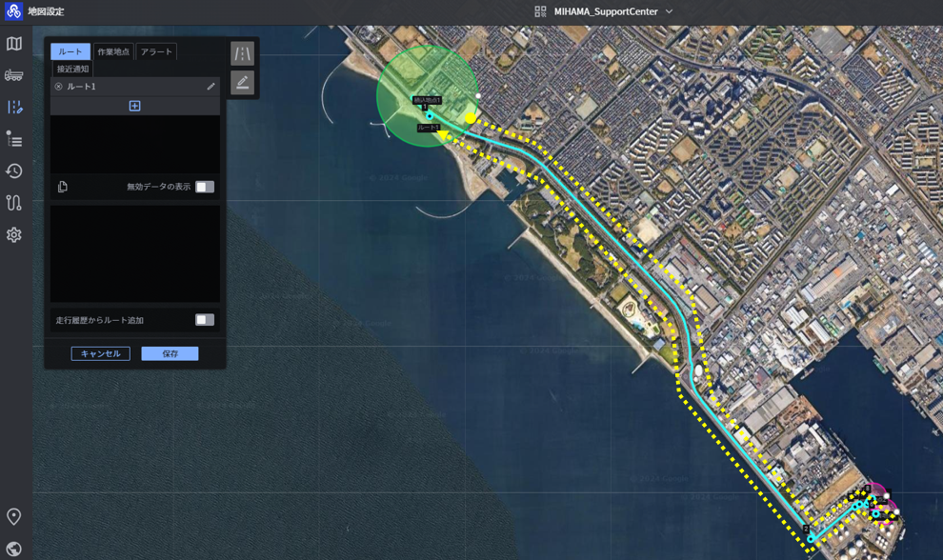Click the 保存 button
Viewport: 943px width, 560px height.
pyautogui.click(x=171, y=353)
